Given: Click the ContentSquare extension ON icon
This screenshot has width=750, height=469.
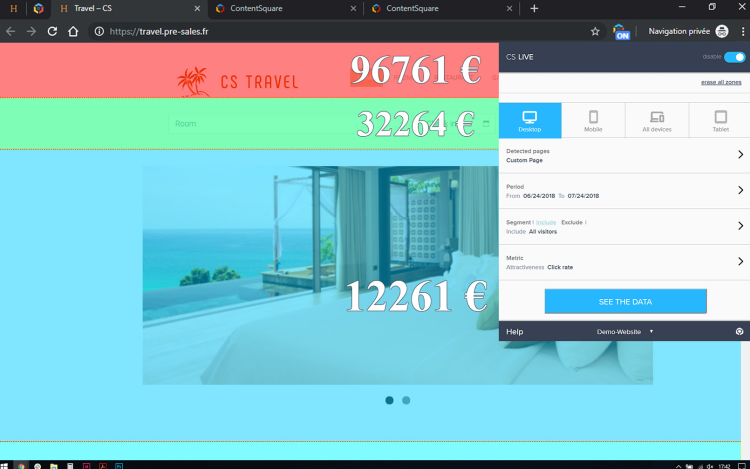Looking at the screenshot, I should (621, 31).
